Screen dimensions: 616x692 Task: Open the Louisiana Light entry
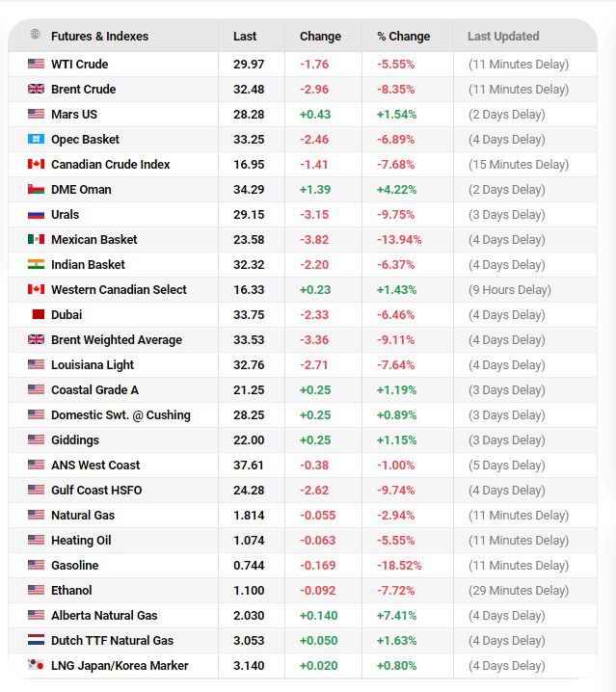(93, 365)
